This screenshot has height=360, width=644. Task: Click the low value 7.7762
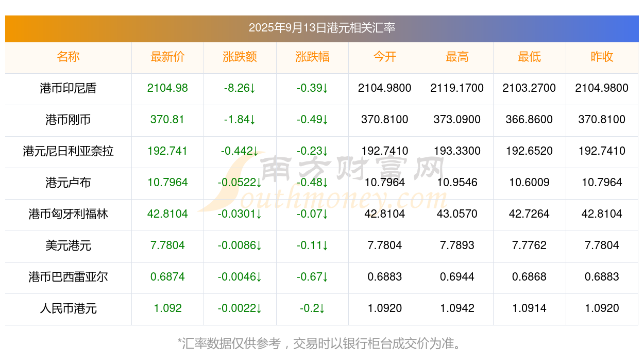(530, 246)
